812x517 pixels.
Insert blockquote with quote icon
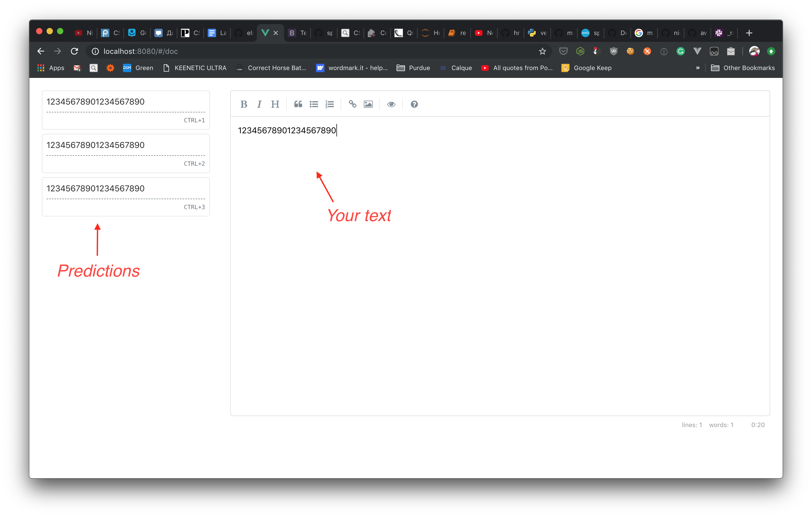click(x=298, y=104)
